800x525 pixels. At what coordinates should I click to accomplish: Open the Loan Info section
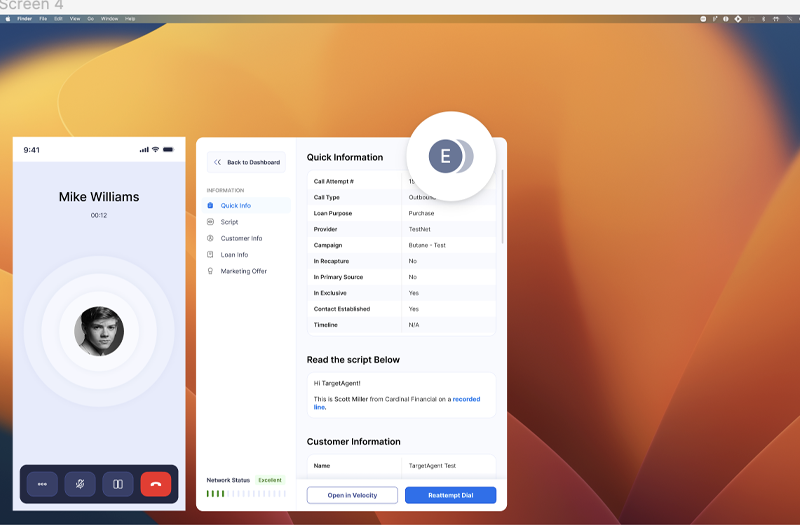pos(234,255)
